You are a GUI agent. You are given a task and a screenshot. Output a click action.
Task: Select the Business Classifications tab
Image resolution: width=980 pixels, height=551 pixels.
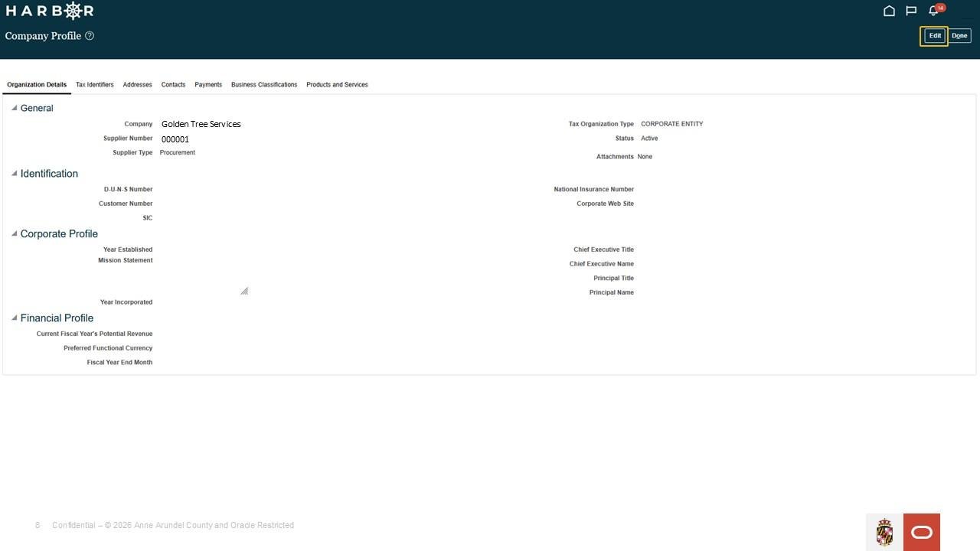tap(264, 85)
